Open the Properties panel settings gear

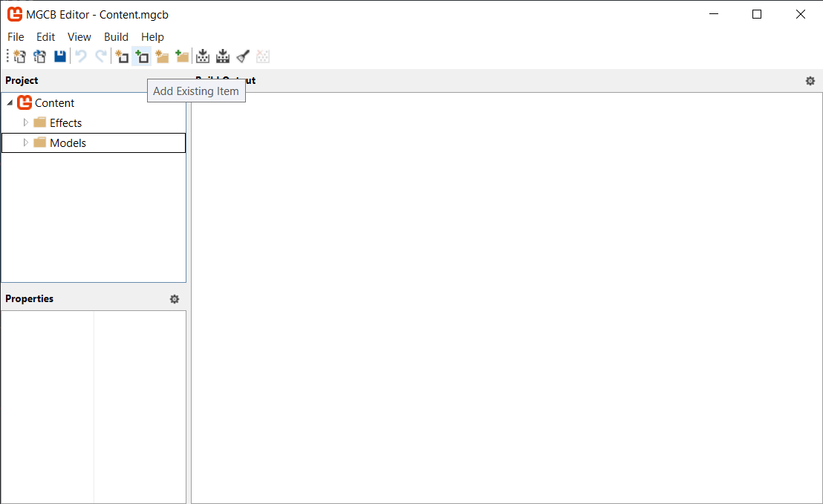click(x=175, y=299)
